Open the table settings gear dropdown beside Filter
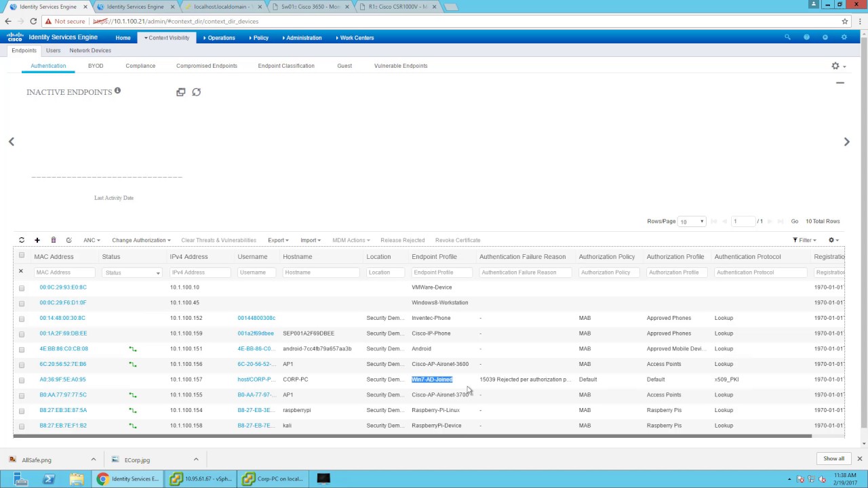Screen dimensions: 868x488 (833, 240)
